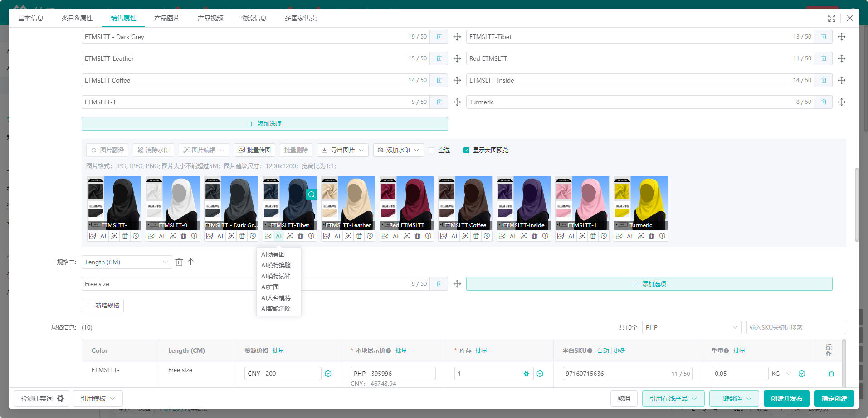Click magic wand icon under Red ETMSLTT thumbnail

point(407,236)
